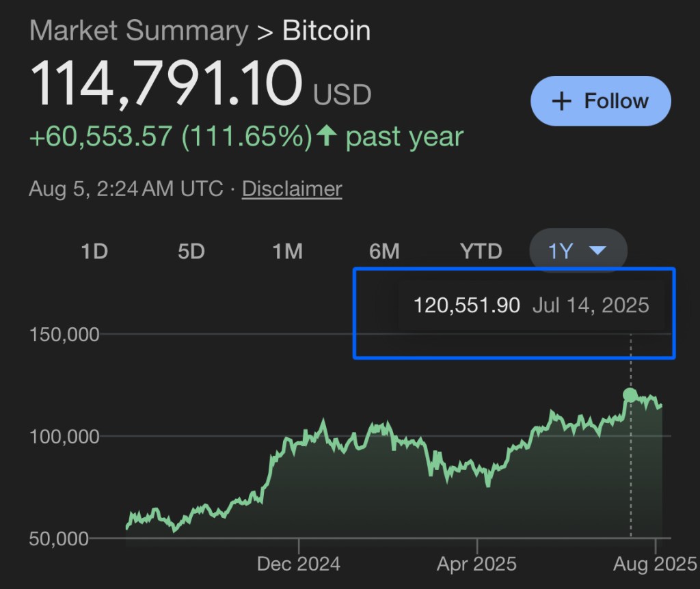
Task: Click the 150,000 gridline label
Action: tap(64, 334)
